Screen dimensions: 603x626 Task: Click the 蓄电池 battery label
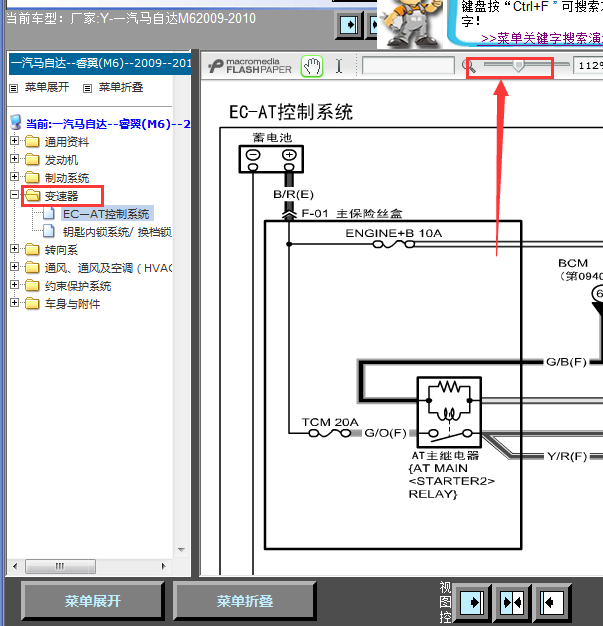[x=272, y=138]
